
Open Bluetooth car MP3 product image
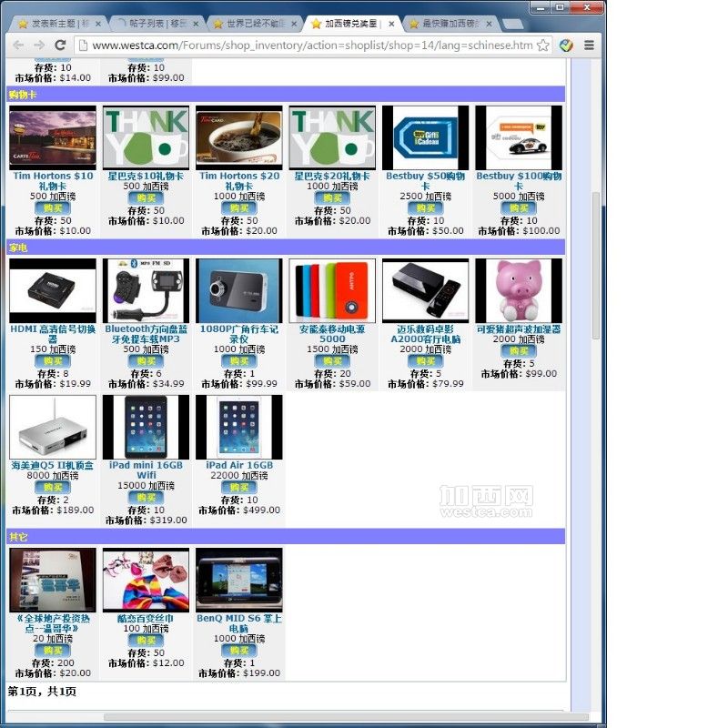tap(147, 290)
